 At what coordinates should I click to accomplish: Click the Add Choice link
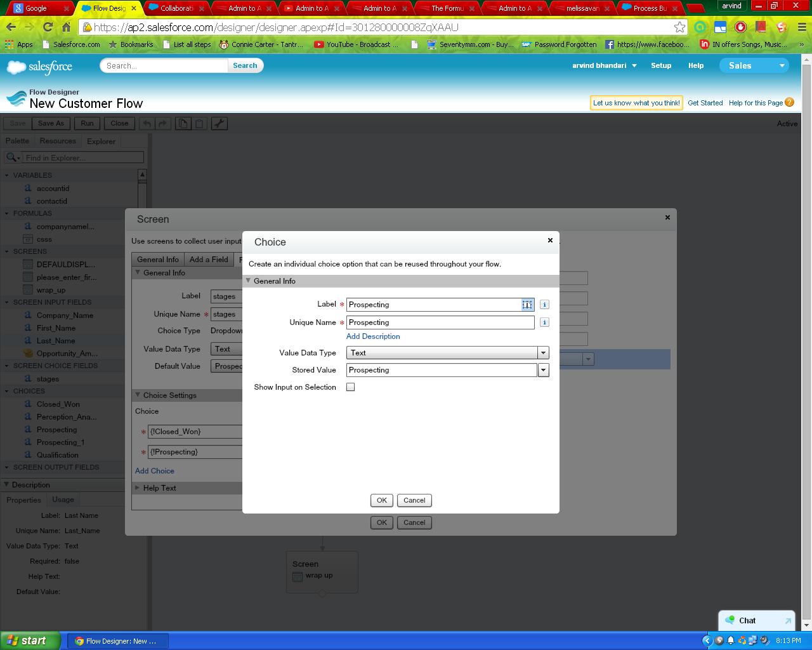tap(155, 471)
